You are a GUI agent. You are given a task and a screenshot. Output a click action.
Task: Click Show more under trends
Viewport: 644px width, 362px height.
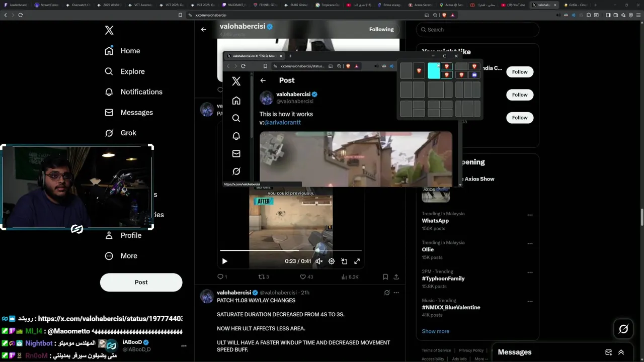click(436, 331)
